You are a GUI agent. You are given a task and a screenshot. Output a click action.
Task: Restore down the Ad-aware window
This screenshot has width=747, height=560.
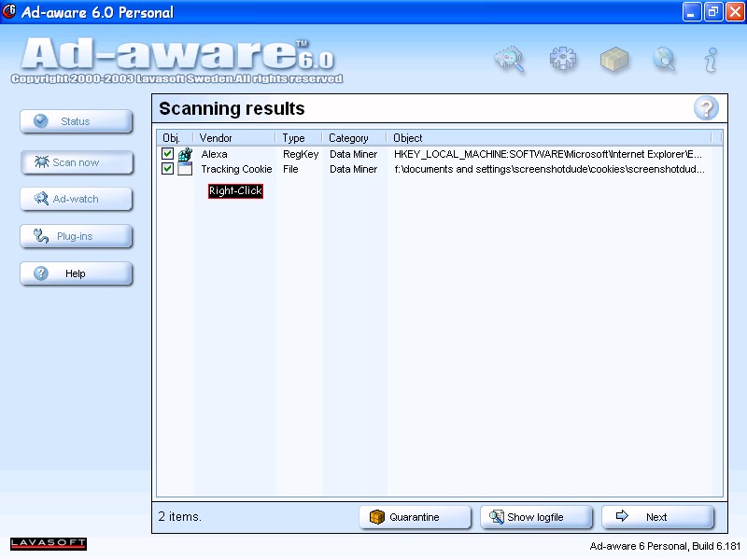(x=713, y=12)
